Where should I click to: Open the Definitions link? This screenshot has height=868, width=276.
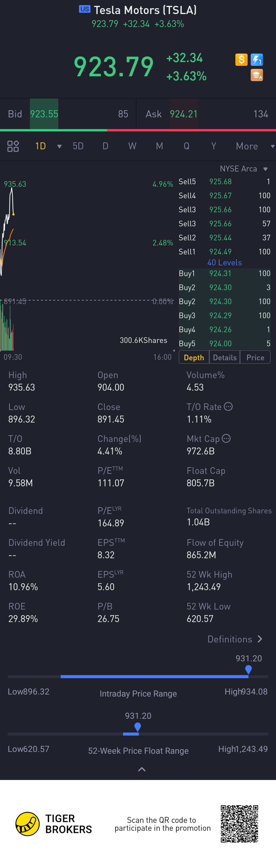[x=235, y=639]
